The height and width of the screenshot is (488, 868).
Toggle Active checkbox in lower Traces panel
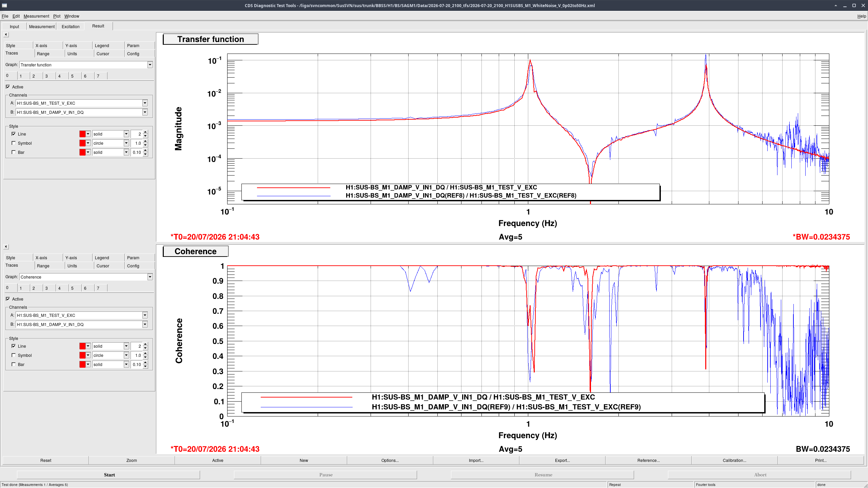point(8,299)
